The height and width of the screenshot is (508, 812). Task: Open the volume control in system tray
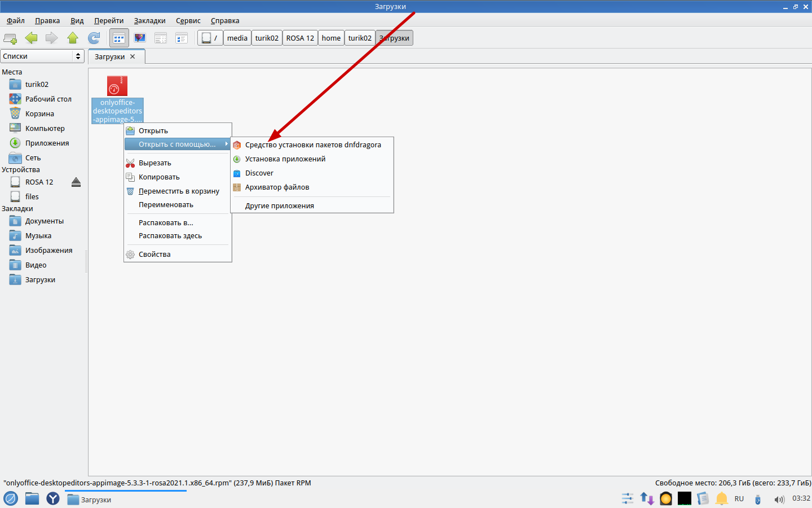point(779,499)
